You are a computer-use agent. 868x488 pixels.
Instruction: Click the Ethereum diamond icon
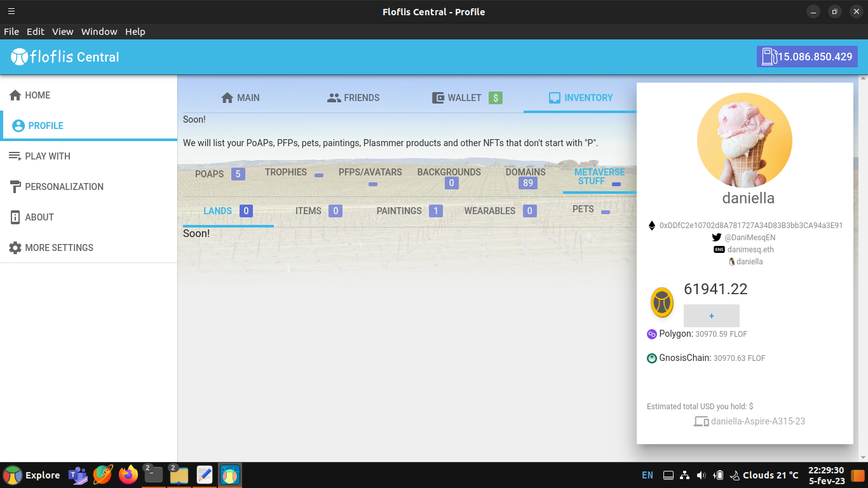[x=651, y=226]
